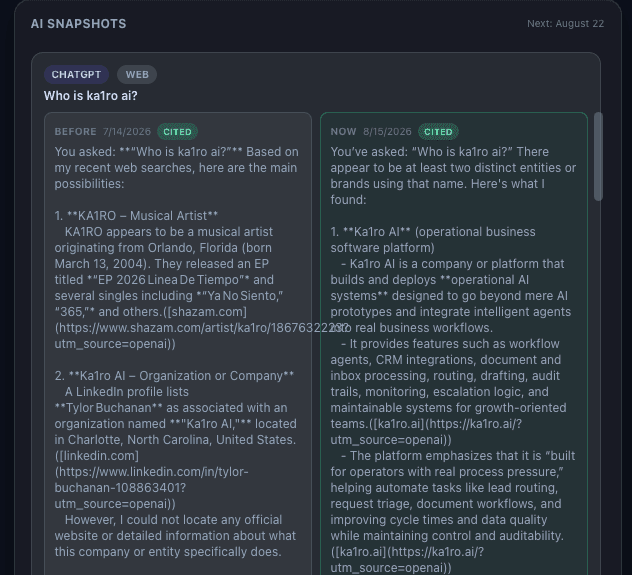Image resolution: width=632 pixels, height=575 pixels.
Task: Click 'However, I could not locate any official' line
Action: 173,519
